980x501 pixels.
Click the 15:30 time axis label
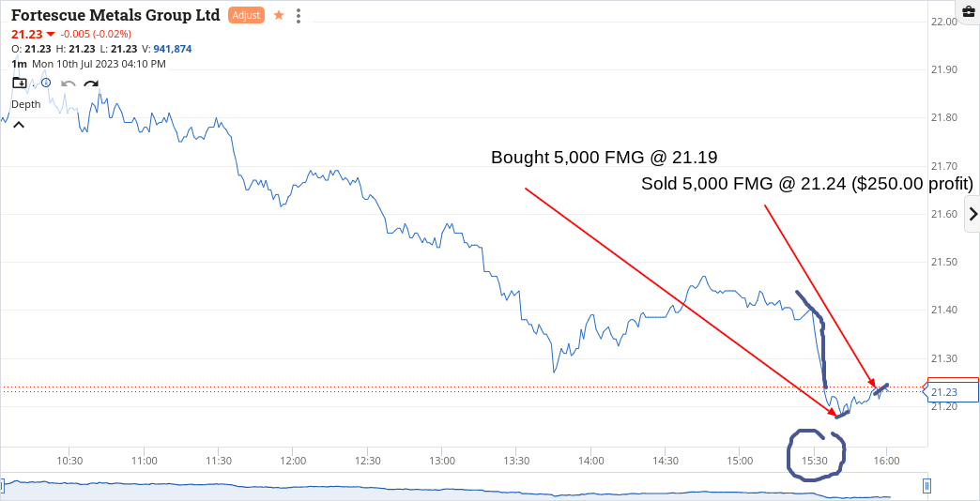[813, 461]
